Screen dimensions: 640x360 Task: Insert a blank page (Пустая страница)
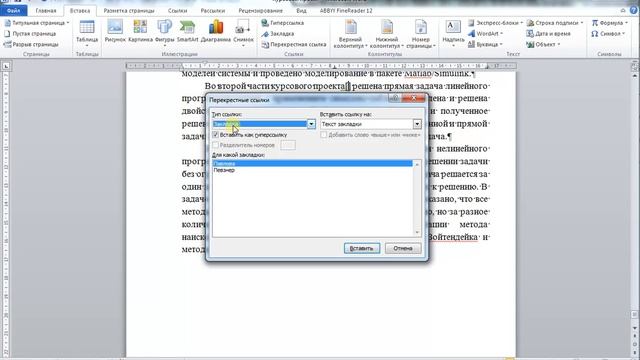coord(30,33)
